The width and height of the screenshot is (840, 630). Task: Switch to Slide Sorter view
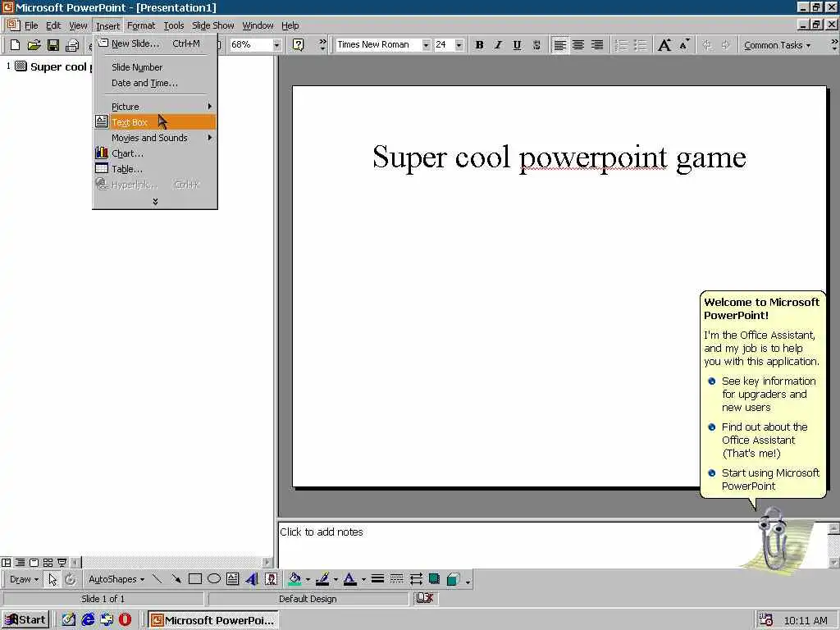pyautogui.click(x=48, y=563)
